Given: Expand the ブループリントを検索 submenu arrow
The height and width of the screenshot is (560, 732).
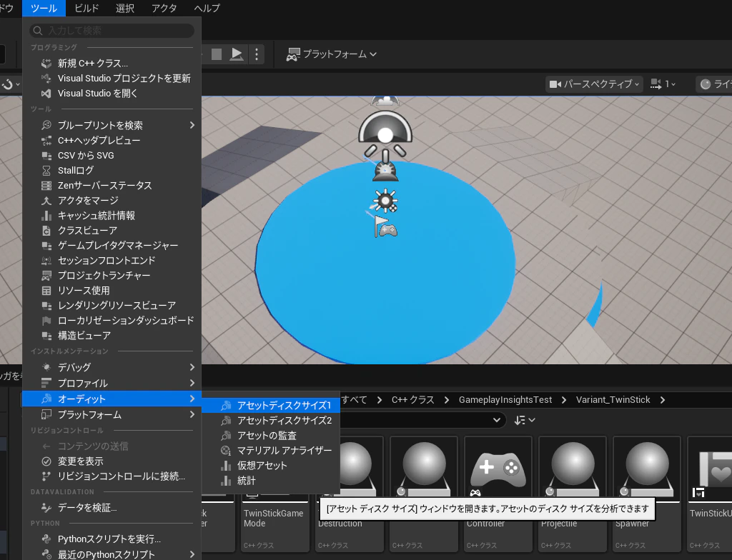Looking at the screenshot, I should 192,125.
